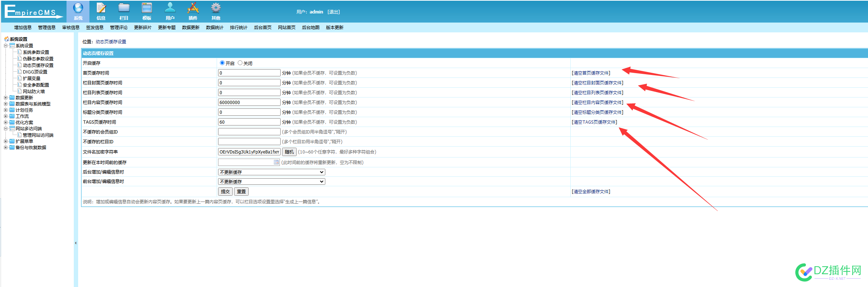Open the 栏目 folder icon module
868x287 pixels.
tap(124, 8)
